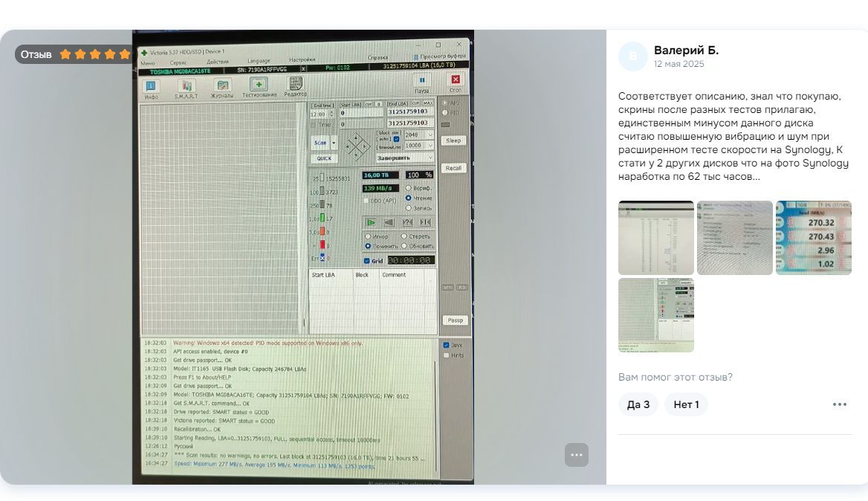Toggle the Timer checkbox
The width and height of the screenshot is (868, 501).
(314, 125)
